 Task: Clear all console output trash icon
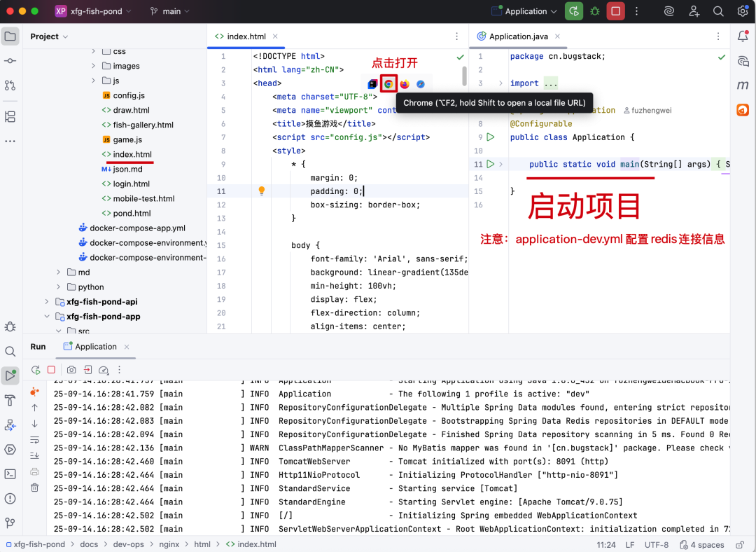pos(35,488)
